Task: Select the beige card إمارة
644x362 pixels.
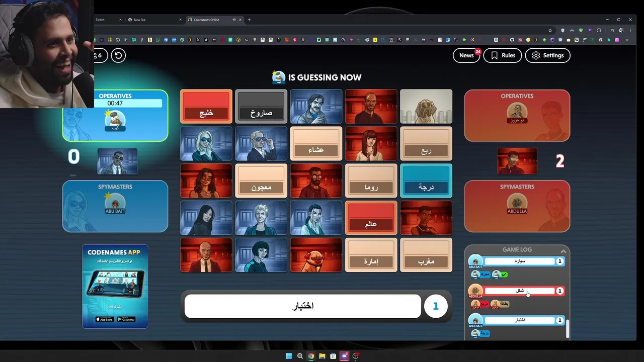Action: click(371, 255)
